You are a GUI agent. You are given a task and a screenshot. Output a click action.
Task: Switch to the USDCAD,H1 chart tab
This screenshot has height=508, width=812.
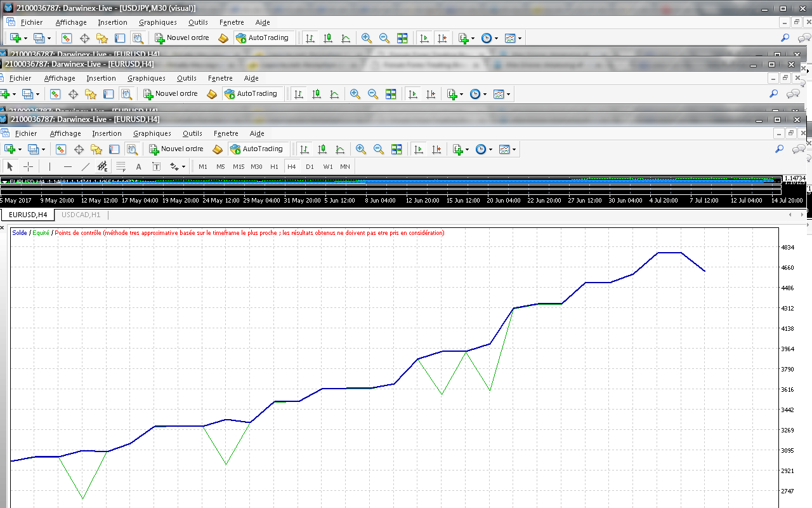(x=81, y=215)
